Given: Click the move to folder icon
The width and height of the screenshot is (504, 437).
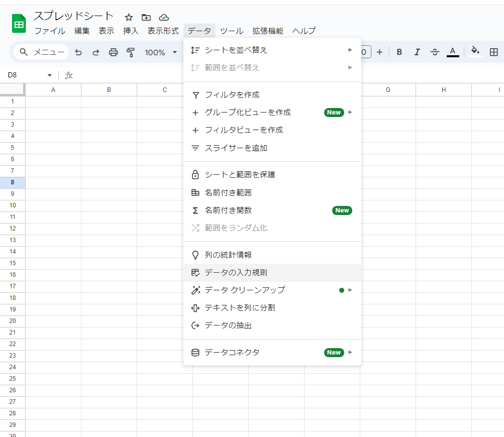Looking at the screenshot, I should [x=146, y=17].
